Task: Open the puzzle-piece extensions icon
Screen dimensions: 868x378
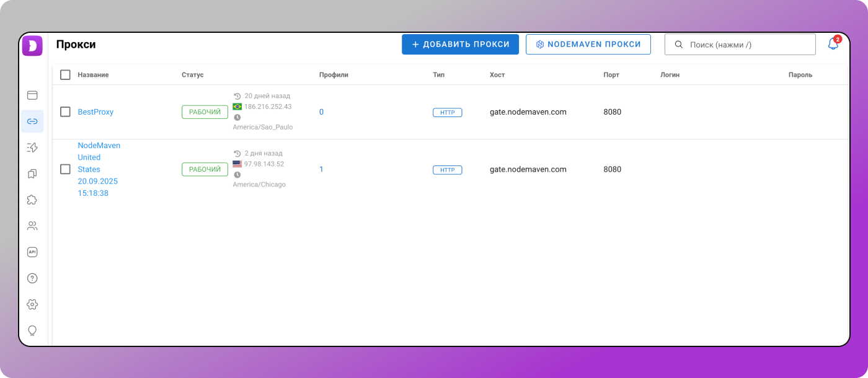Action: [32, 200]
